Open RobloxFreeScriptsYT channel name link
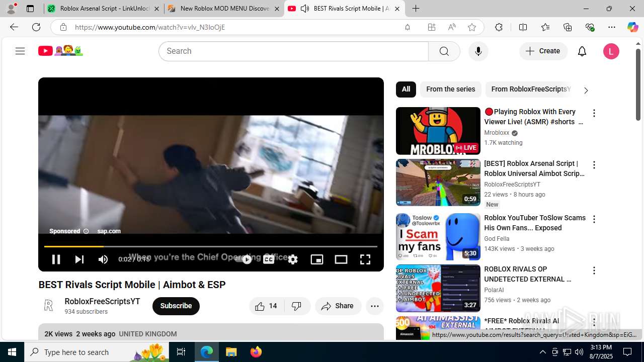 tap(102, 302)
